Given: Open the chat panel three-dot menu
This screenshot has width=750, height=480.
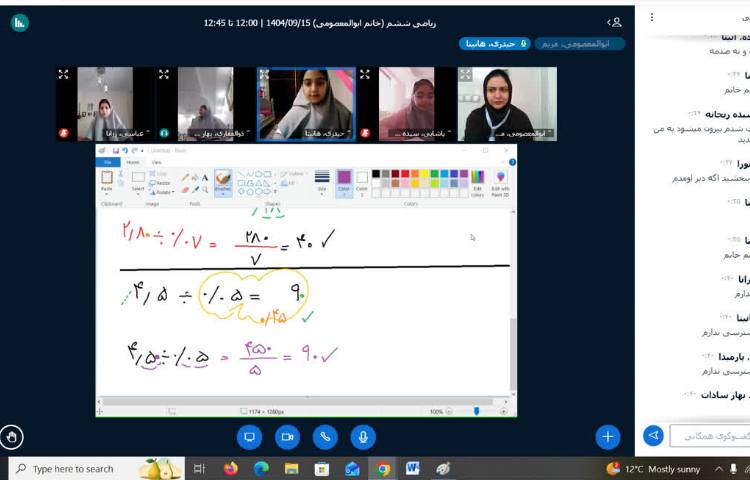Looking at the screenshot, I should pos(653,17).
